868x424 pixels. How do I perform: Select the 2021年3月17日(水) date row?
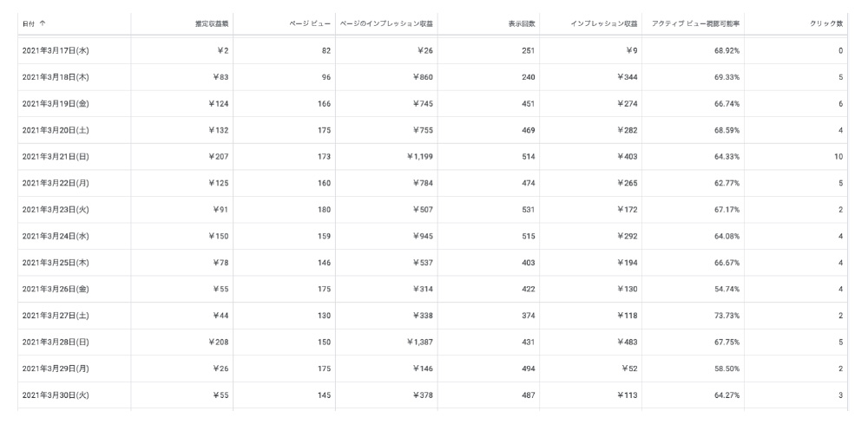[x=56, y=51]
